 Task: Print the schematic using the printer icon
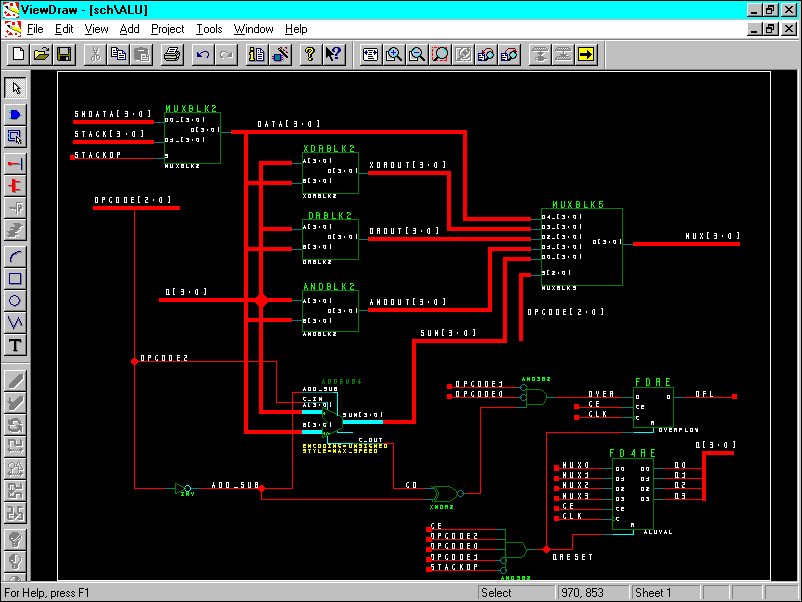pos(172,54)
